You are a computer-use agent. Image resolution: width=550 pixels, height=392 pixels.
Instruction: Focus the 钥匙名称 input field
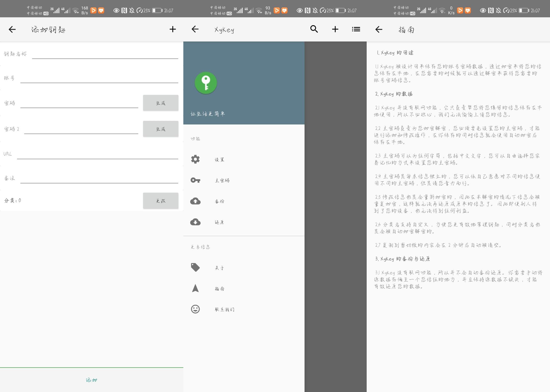pyautogui.click(x=105, y=54)
